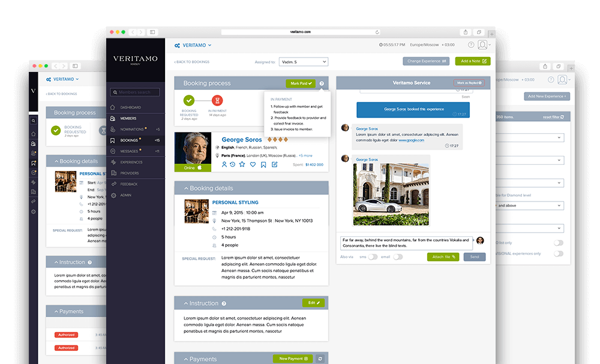600x364 pixels.
Task: Go to Messages in the sidebar
Action: pos(129,151)
